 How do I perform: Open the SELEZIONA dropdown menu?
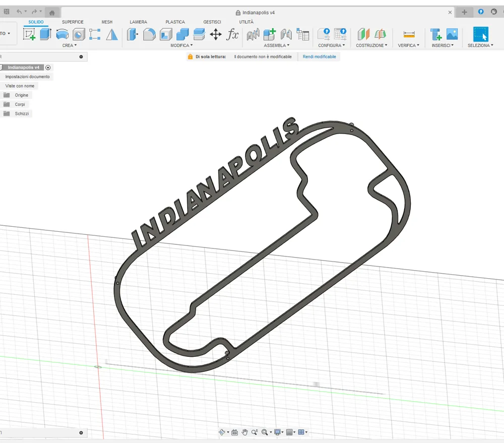tap(480, 45)
